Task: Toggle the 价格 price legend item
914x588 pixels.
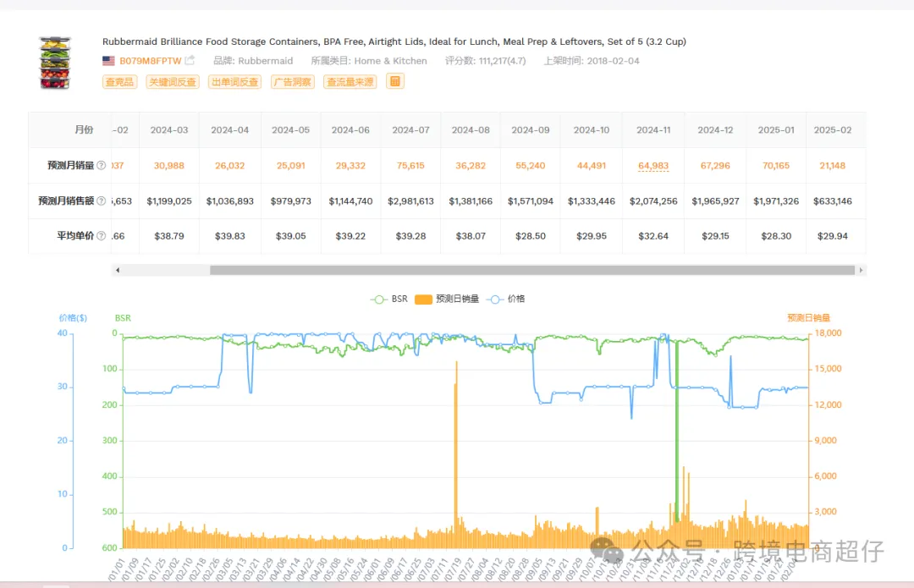Action: 505,299
